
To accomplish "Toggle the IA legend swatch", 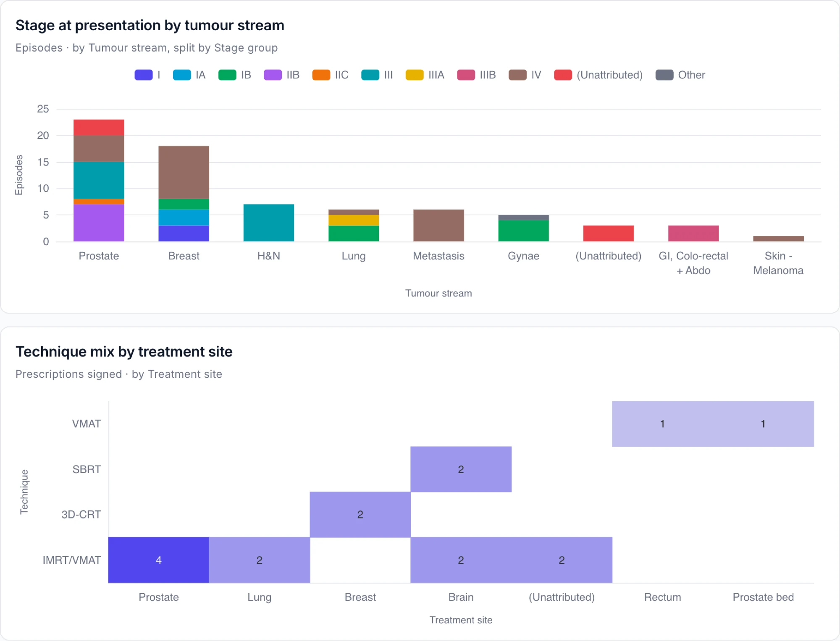I will 182,75.
